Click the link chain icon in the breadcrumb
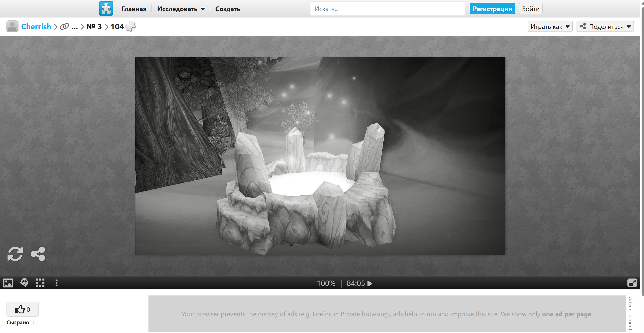644x333 pixels. coord(64,26)
